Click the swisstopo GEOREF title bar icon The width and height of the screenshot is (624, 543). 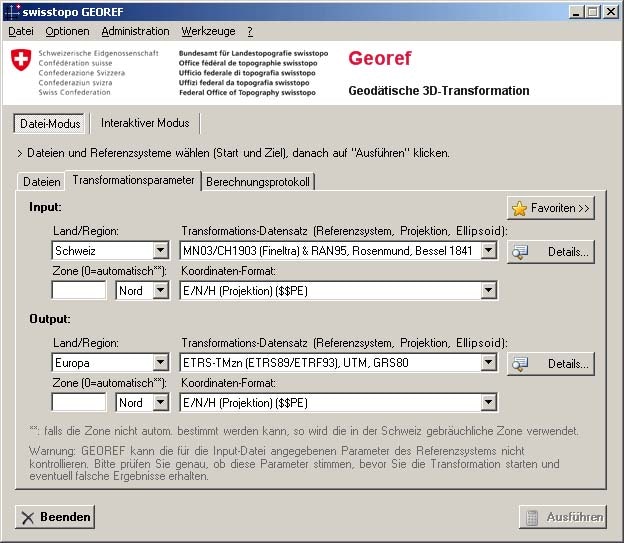coord(12,12)
